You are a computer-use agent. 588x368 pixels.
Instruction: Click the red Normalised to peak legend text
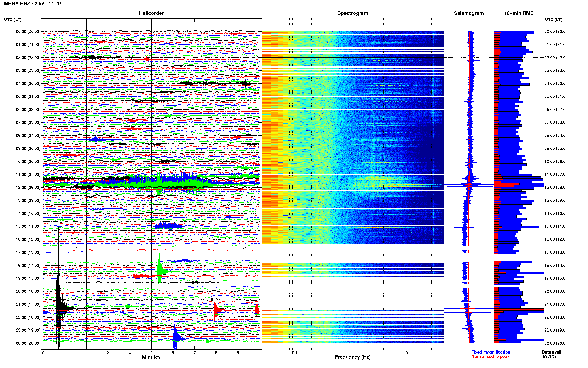click(x=490, y=356)
